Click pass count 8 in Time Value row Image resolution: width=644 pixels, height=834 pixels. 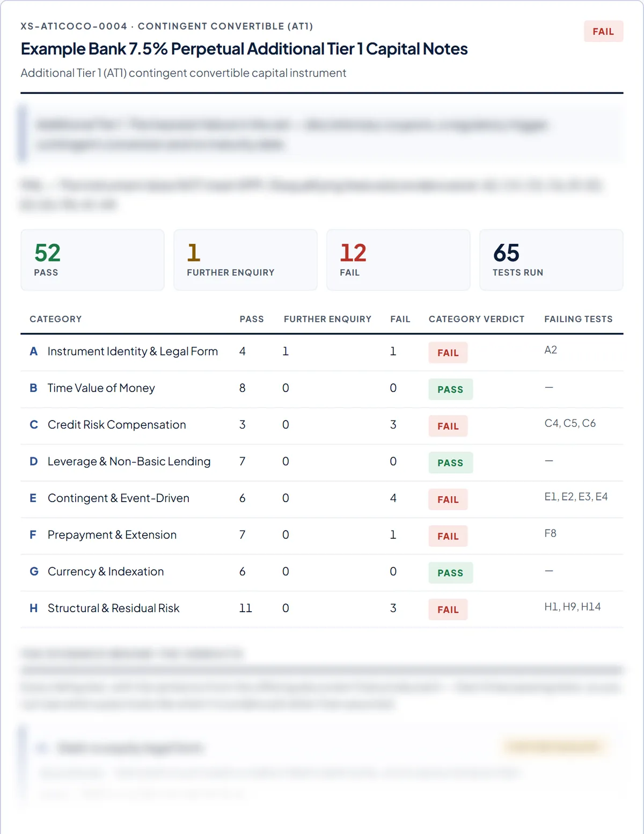click(243, 388)
